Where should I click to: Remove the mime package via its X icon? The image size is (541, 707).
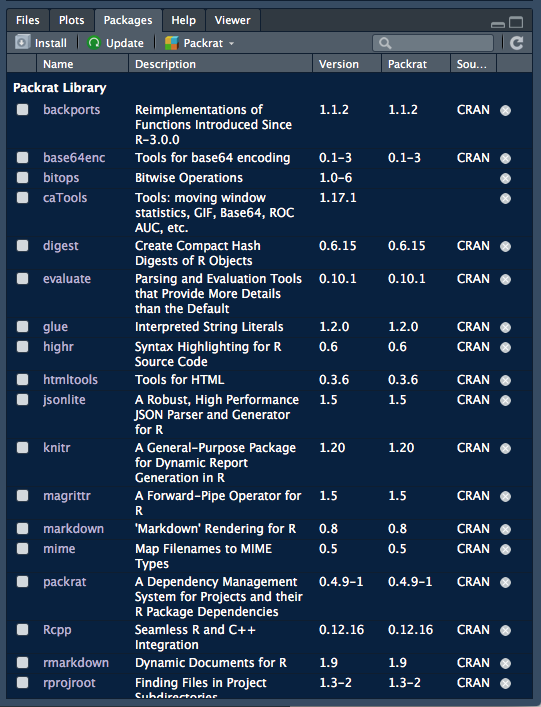(x=505, y=549)
